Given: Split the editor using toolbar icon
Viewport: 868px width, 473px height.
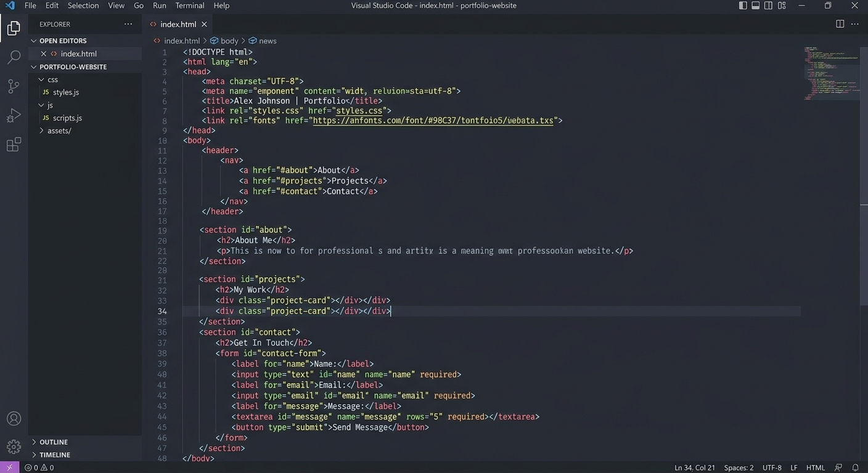Looking at the screenshot, I should coord(840,23).
